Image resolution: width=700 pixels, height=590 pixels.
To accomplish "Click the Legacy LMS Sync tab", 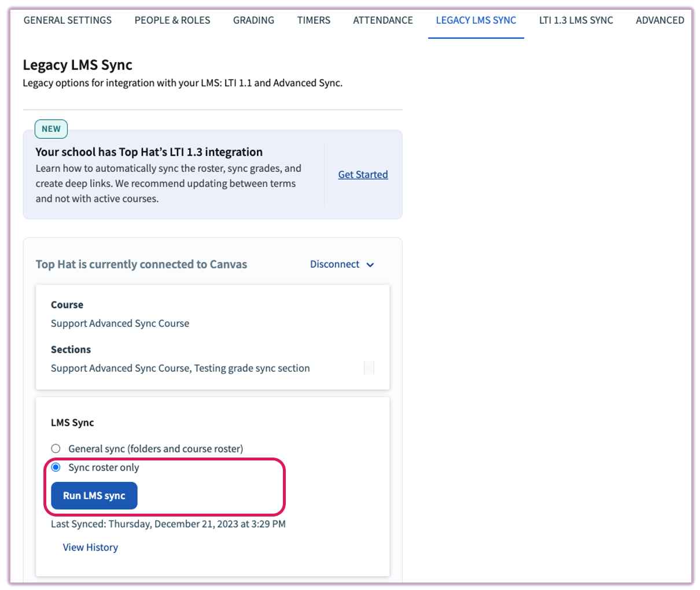I will [x=476, y=20].
